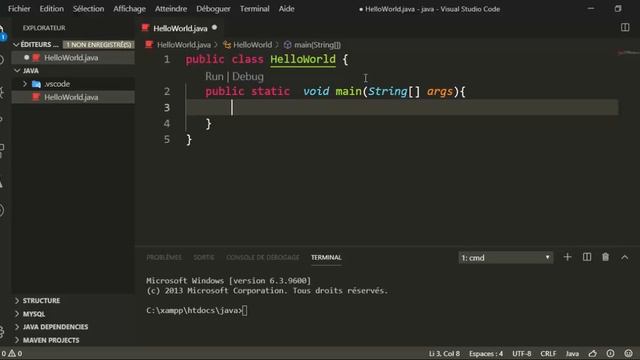Click the red Java icon of HelloWorld.java in tree

(x=36, y=97)
